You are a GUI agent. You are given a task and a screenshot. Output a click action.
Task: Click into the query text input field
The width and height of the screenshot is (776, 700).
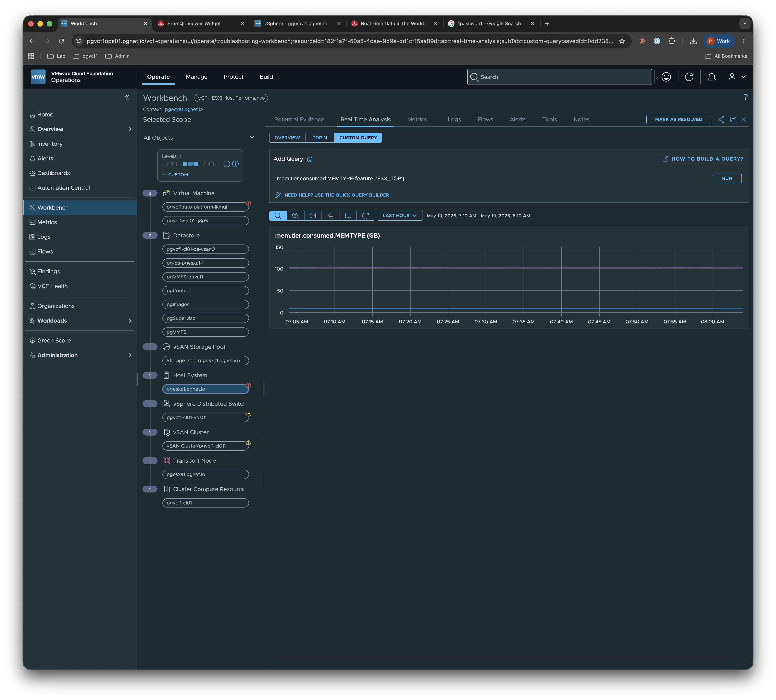click(488, 178)
